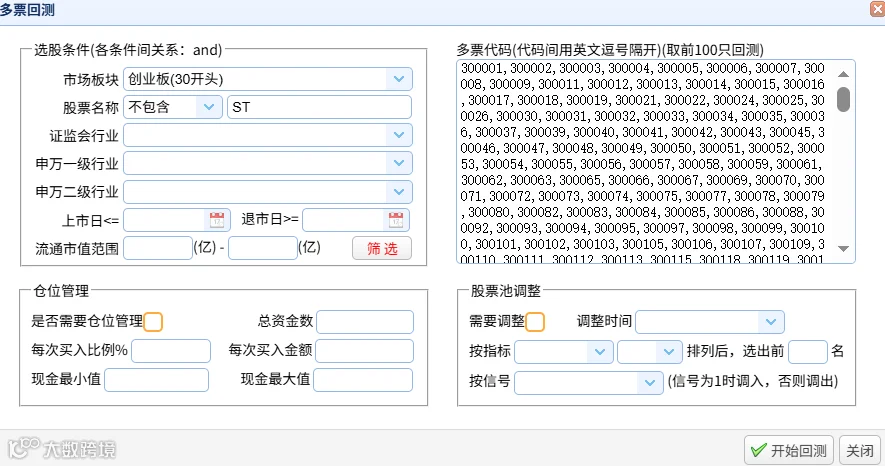The image size is (885, 466).
Task: Click the stock name field containing ST
Action: point(319,107)
